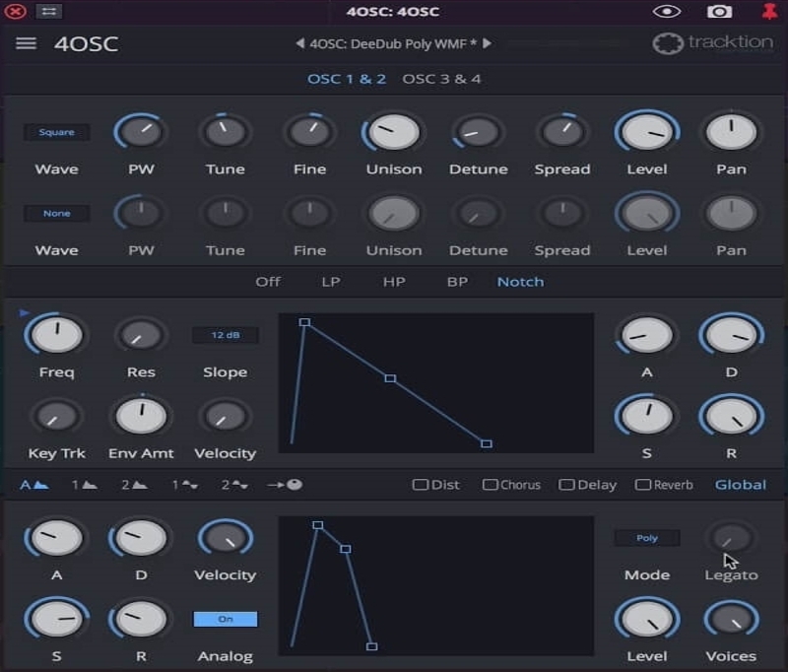Click oscillator 1 Unison knob
This screenshot has width=788, height=672.
pyautogui.click(x=394, y=132)
